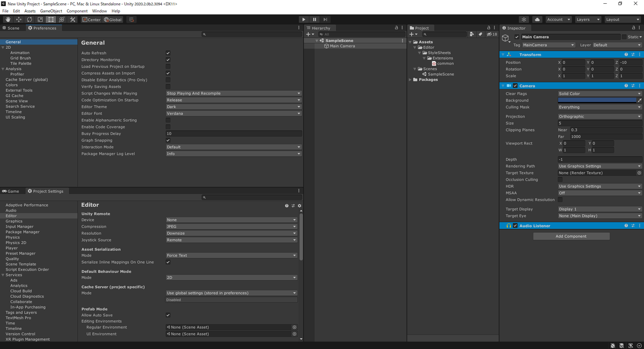The width and height of the screenshot is (644, 349).
Task: Start Play mode
Action: click(304, 19)
